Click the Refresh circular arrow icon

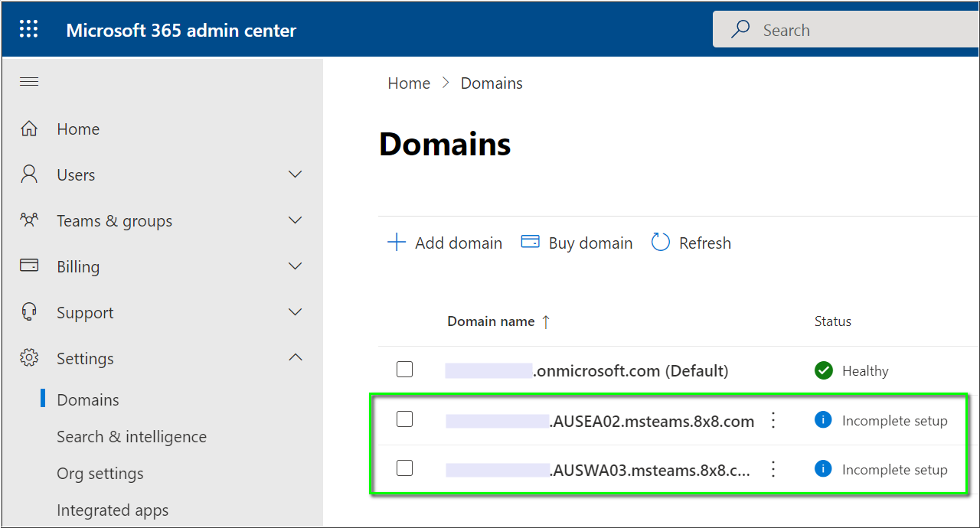coord(660,243)
